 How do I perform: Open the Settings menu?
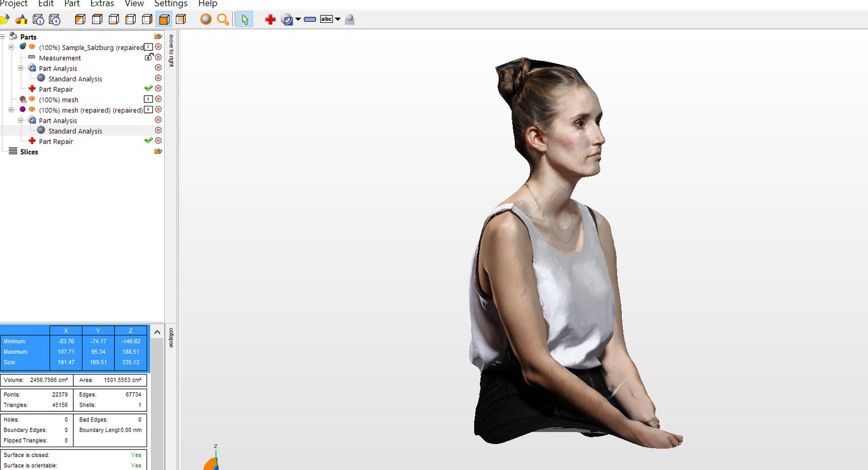click(x=171, y=4)
